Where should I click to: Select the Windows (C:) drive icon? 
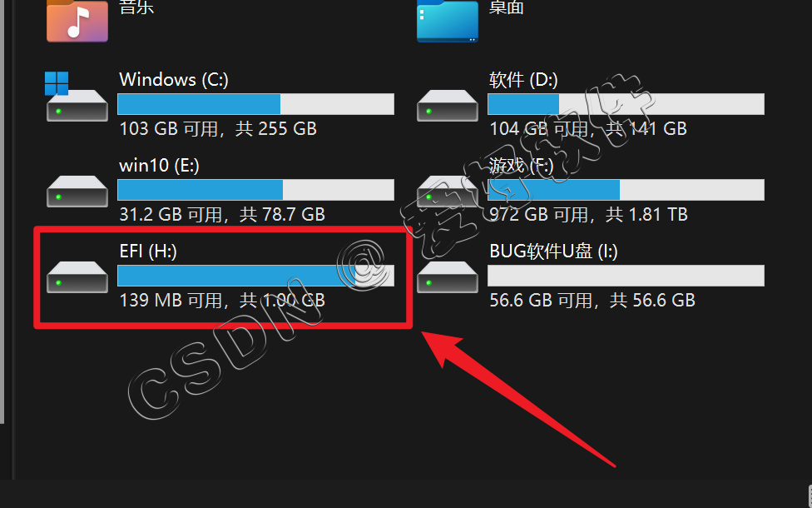[x=77, y=97]
